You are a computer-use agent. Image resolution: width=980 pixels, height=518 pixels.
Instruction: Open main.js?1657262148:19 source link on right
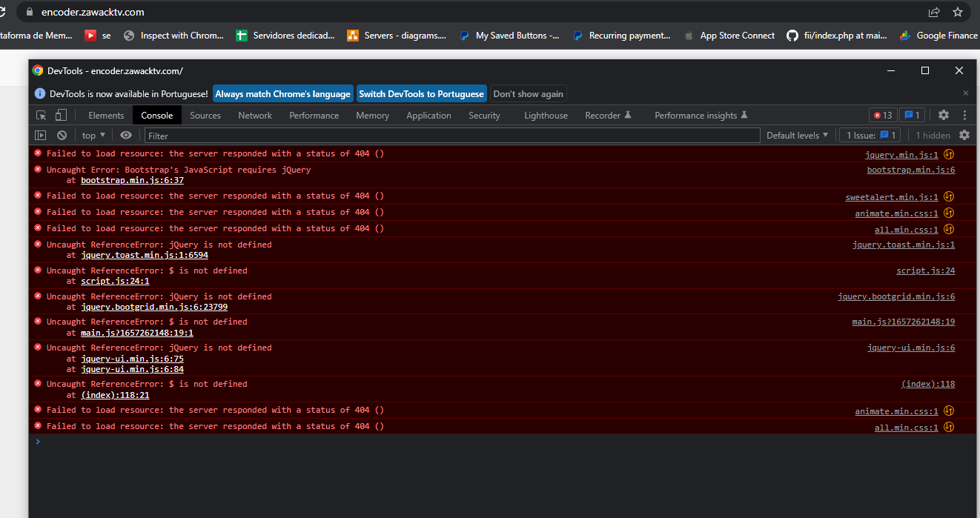click(x=904, y=322)
